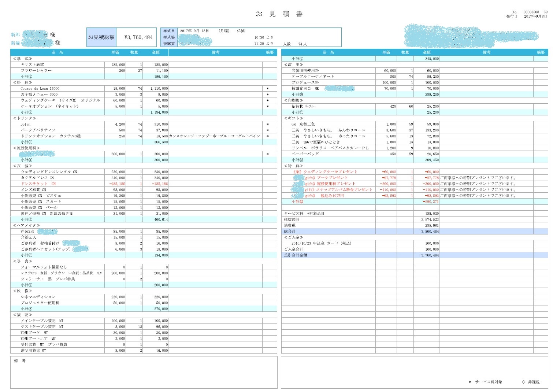This screenshot has height=392, width=553.
Task: Select the 総合計 grand total row
Action: (290, 232)
